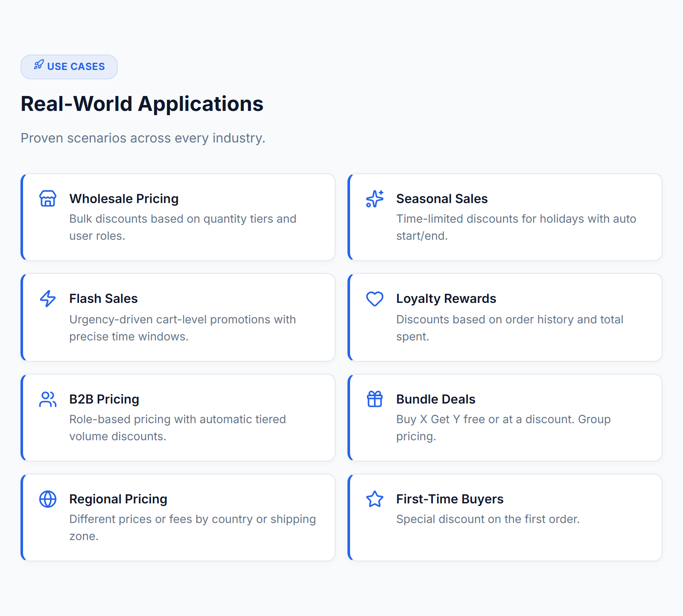The image size is (683, 616).
Task: Open the Seasonal Sales card title
Action: point(442,199)
